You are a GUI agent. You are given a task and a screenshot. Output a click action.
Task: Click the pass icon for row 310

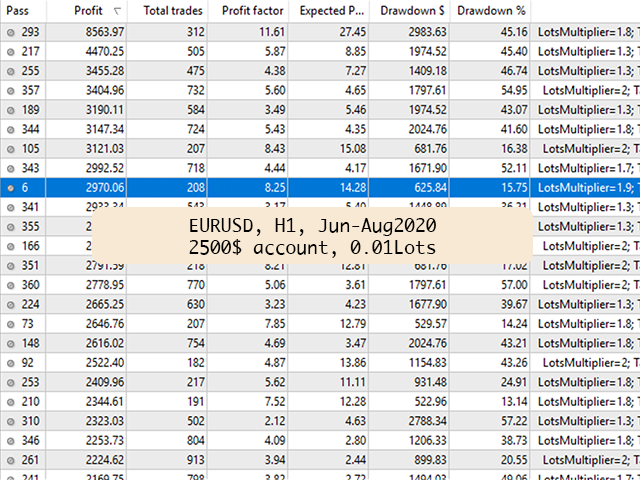click(x=11, y=422)
